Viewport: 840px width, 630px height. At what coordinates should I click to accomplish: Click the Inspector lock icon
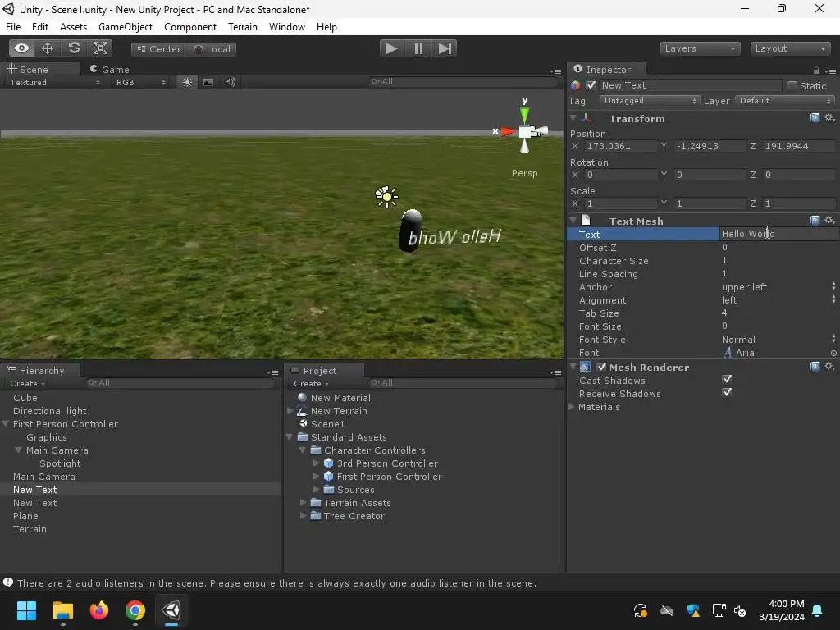click(816, 71)
